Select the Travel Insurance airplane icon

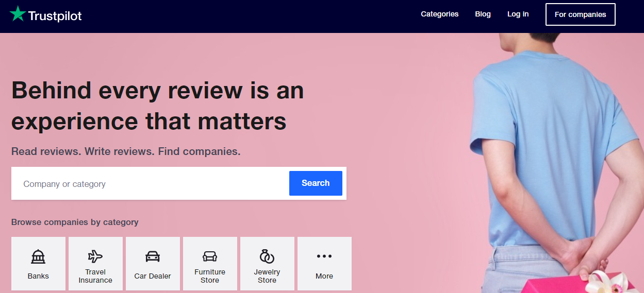(95, 256)
